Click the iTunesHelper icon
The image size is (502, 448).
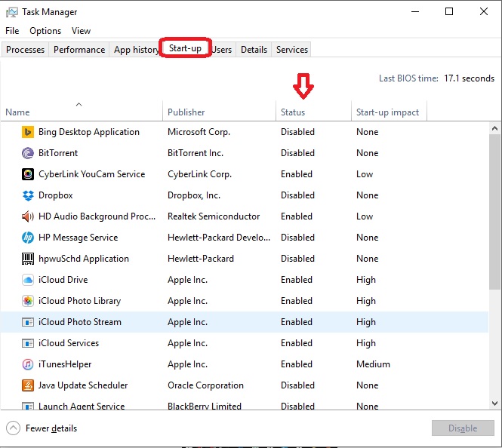pos(28,364)
